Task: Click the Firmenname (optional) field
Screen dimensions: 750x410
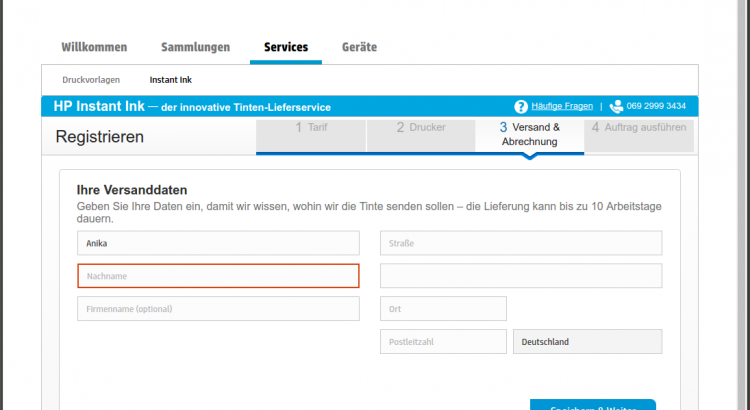Action: tap(218, 309)
